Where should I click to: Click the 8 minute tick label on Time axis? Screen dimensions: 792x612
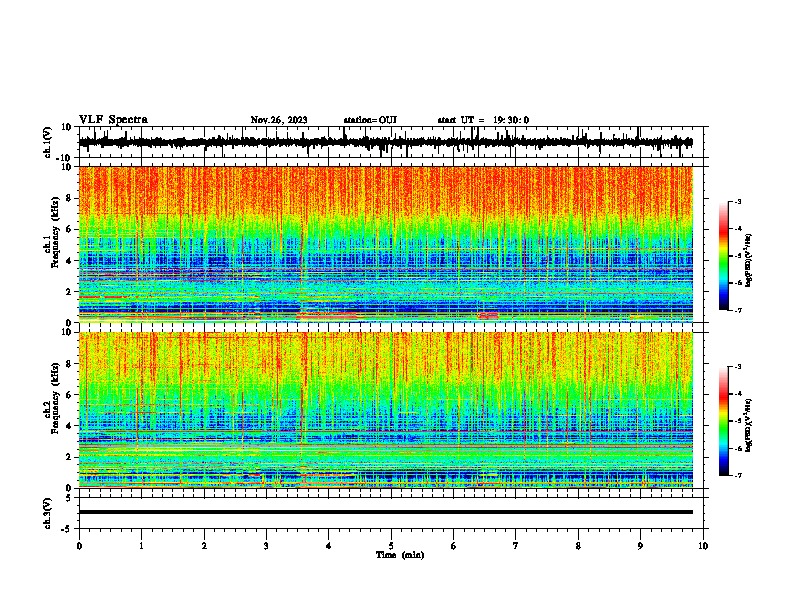(x=578, y=546)
